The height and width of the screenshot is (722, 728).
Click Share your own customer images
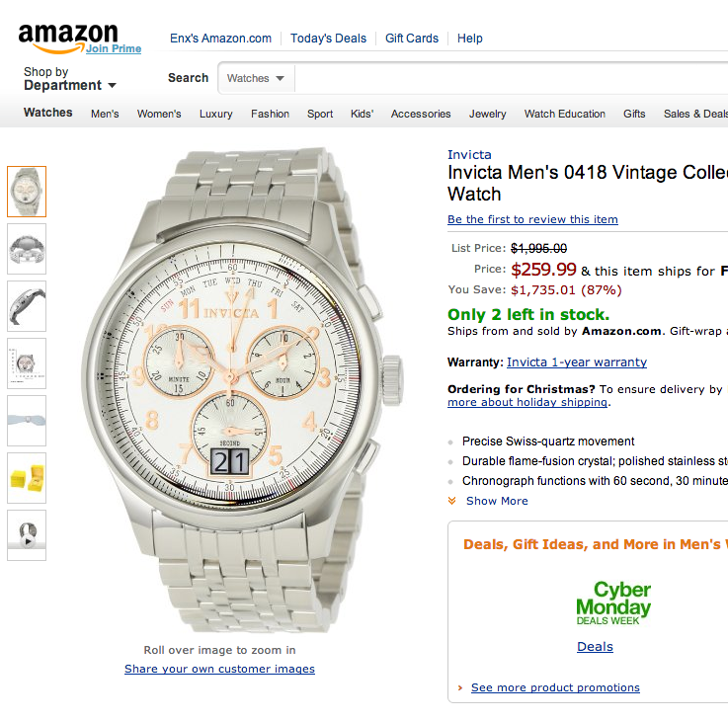point(219,669)
